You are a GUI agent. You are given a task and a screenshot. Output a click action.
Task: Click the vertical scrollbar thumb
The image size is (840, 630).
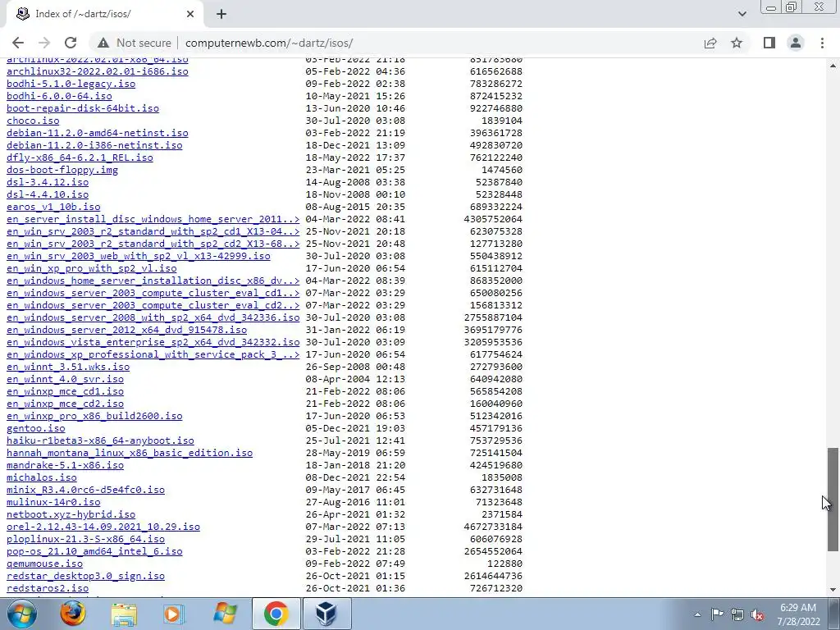pos(833,500)
